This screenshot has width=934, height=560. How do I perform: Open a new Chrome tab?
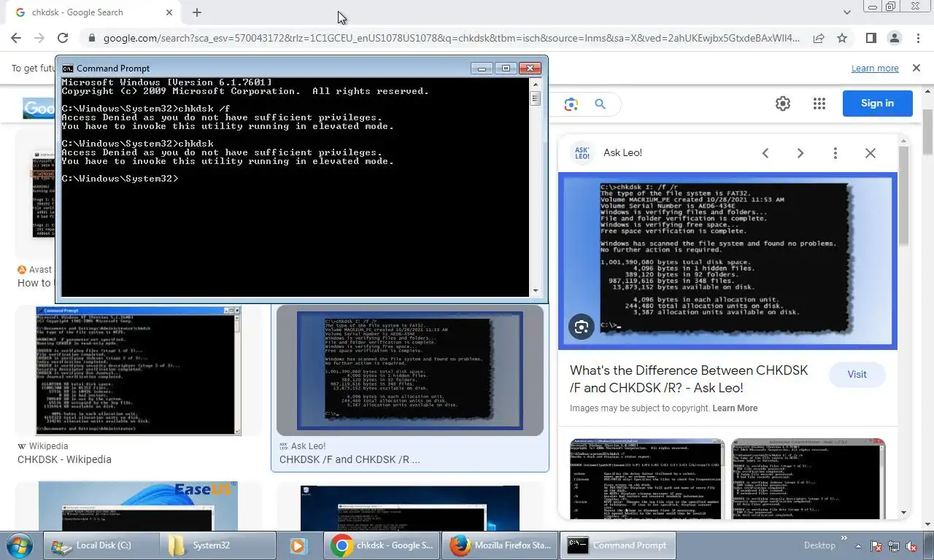[x=197, y=12]
